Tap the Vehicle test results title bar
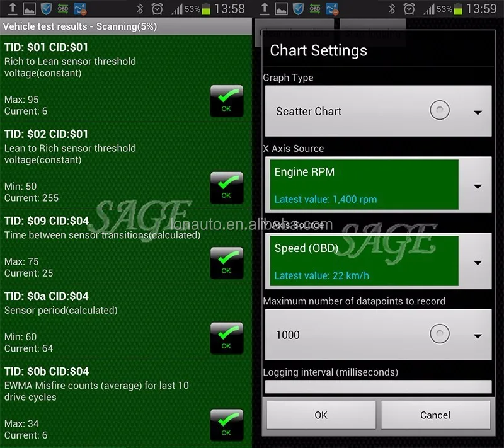Screen dimensions: 504x448 coord(126,26)
